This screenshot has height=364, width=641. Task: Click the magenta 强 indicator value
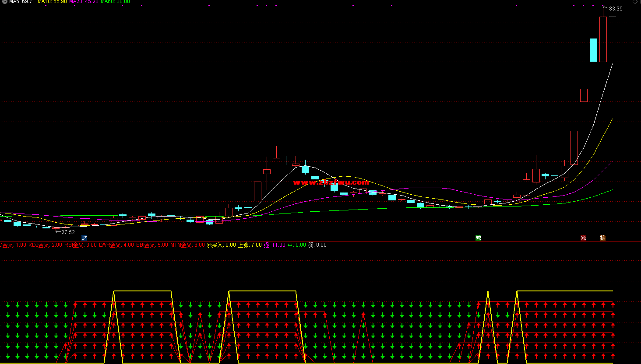[x=275, y=245]
